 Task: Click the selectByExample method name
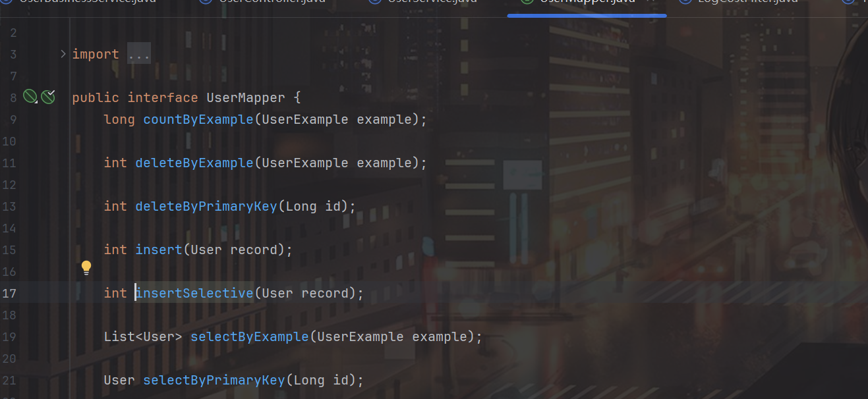point(249,336)
